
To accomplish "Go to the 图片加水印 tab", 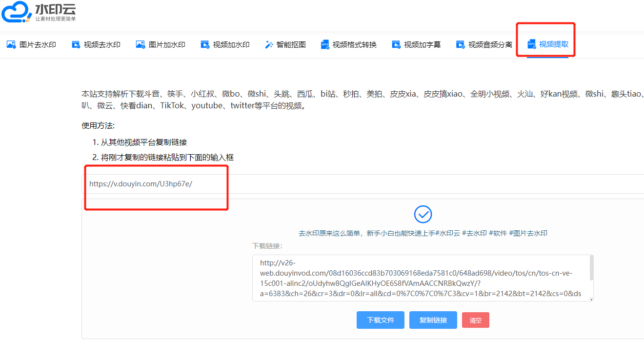I will click(161, 45).
